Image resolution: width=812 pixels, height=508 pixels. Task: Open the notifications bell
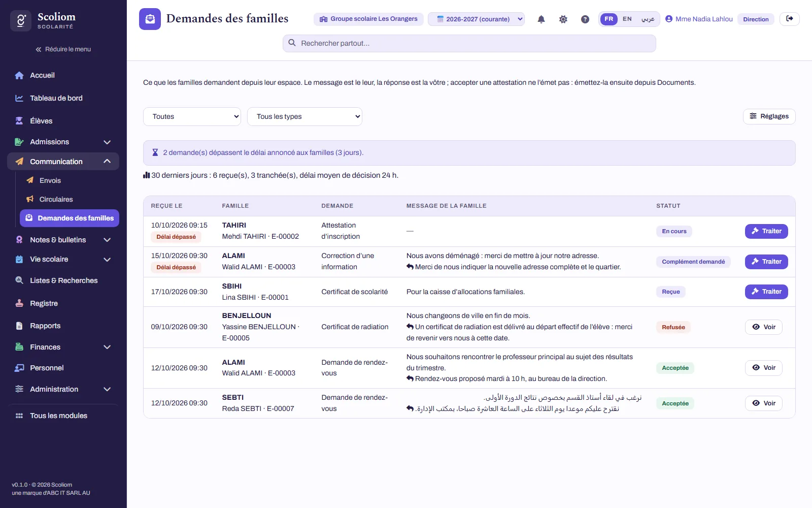(541, 19)
